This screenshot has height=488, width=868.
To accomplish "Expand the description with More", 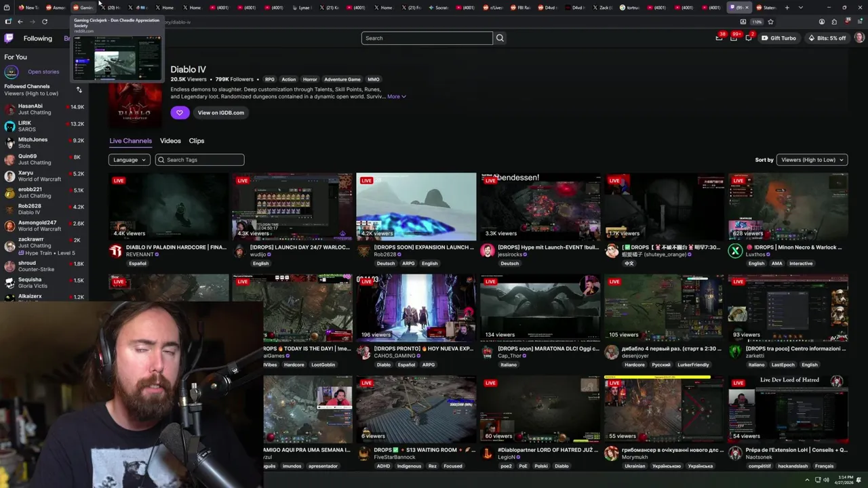I will click(x=396, y=96).
